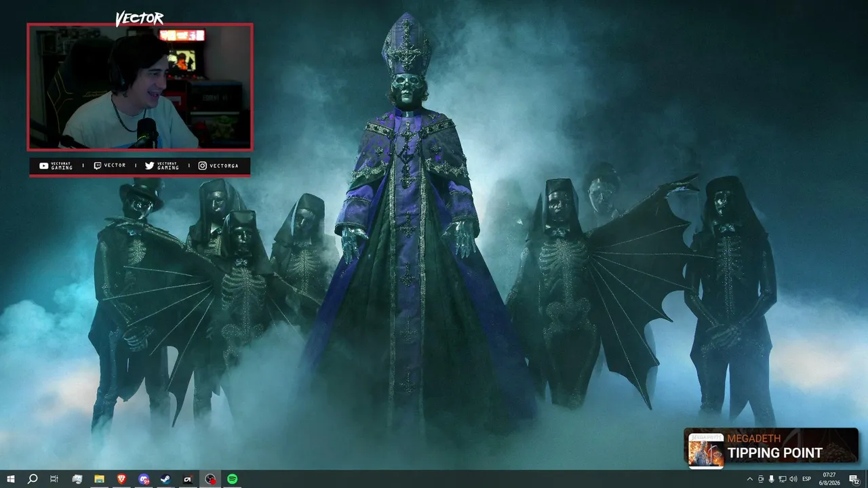
Task: Switch to the active OBS recording app
Action: 210,479
